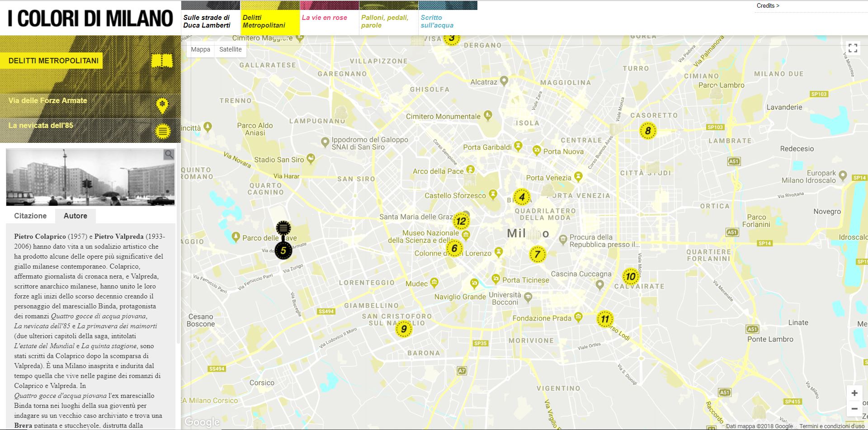
Task: Select map marker number 10
Action: [x=630, y=276]
